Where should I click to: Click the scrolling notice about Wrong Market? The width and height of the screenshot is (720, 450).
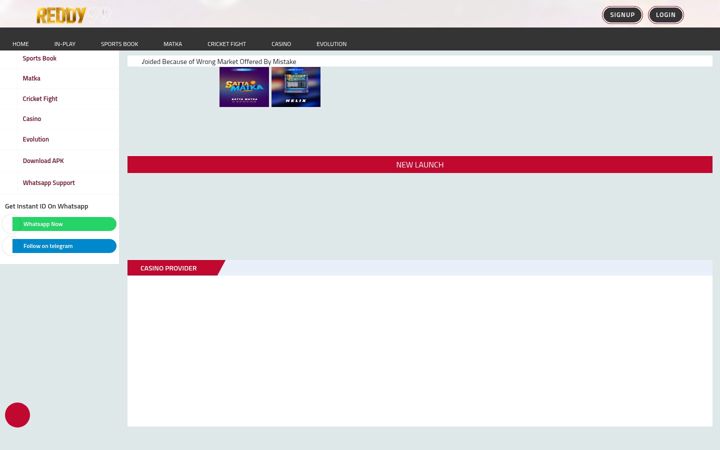pyautogui.click(x=219, y=62)
